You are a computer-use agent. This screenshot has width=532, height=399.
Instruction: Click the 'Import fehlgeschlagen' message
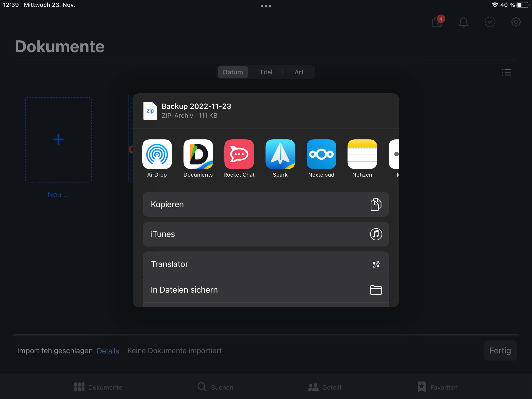55,351
